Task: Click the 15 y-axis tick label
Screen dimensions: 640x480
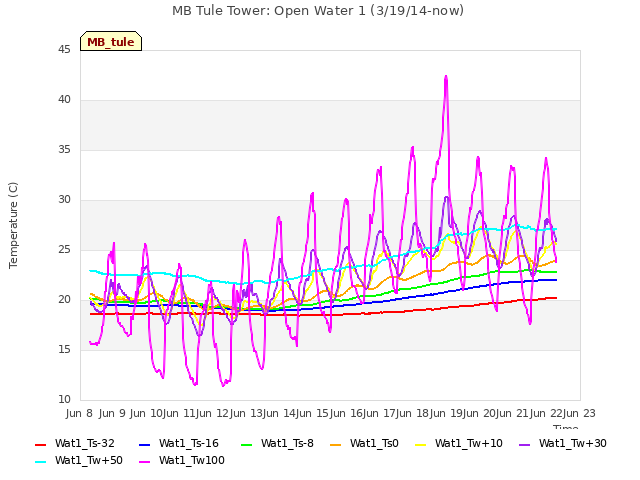Action: click(64, 350)
